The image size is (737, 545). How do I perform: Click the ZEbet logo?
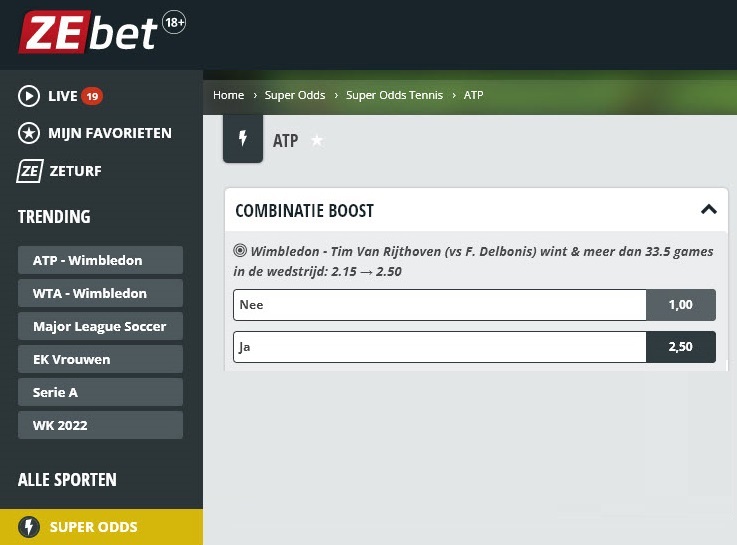coord(88,32)
